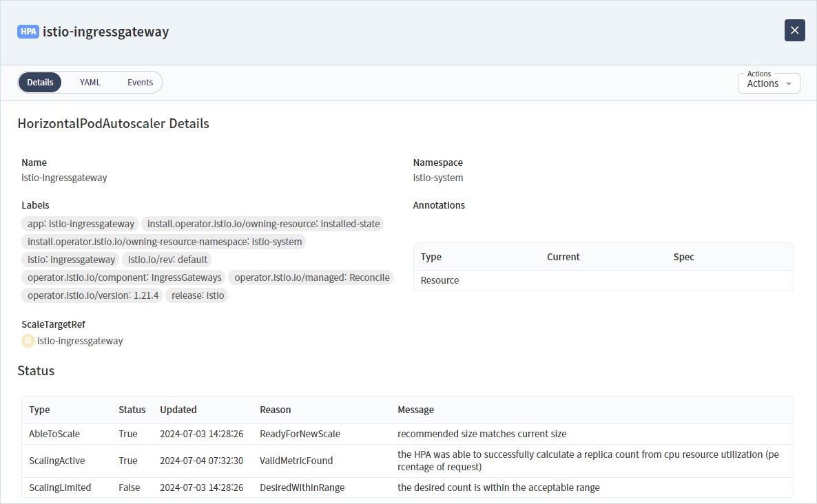817x504 pixels.
Task: Select the Name value istio-ingressgateway
Action: click(64, 178)
